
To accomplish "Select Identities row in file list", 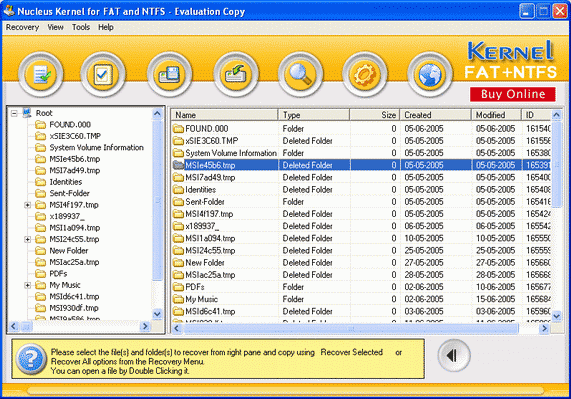I will pos(361,190).
